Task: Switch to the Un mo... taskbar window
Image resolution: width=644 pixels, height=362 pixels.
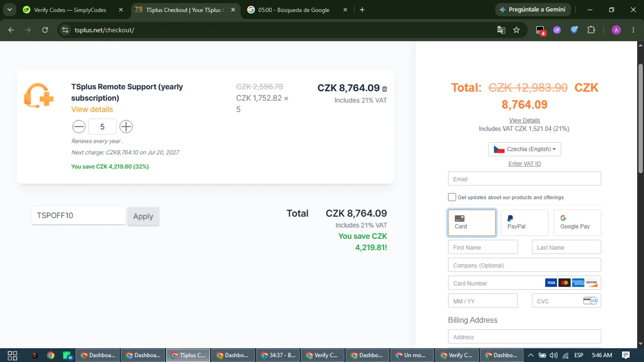Action: pyautogui.click(x=412, y=355)
